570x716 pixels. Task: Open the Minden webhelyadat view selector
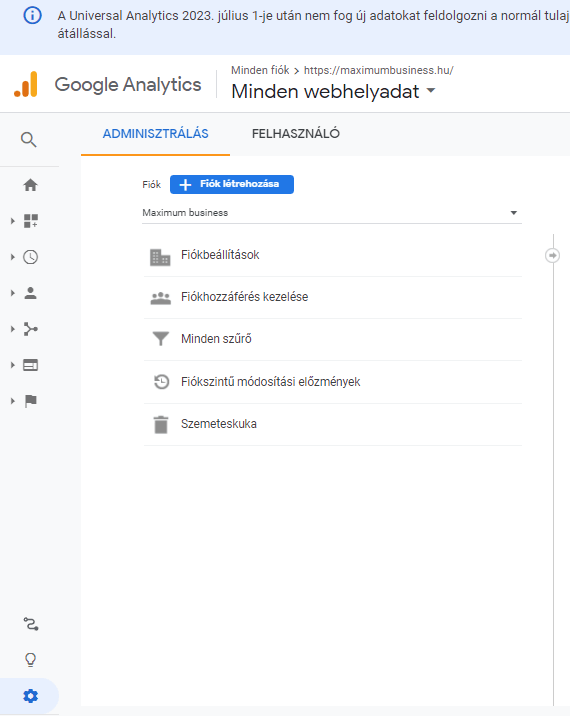tap(333, 91)
